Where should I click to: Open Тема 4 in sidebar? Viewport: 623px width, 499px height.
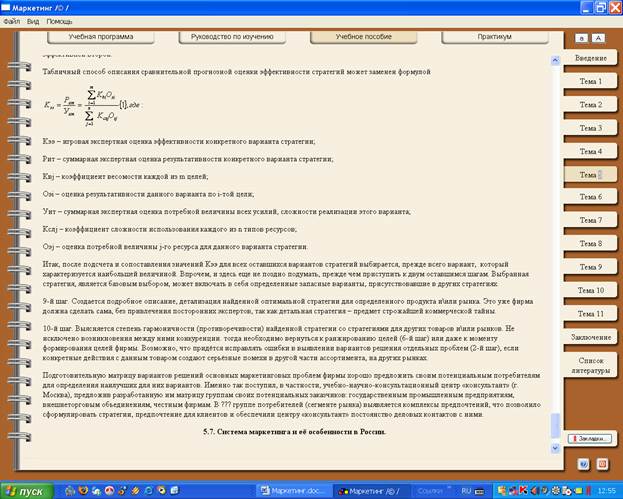[x=590, y=151]
